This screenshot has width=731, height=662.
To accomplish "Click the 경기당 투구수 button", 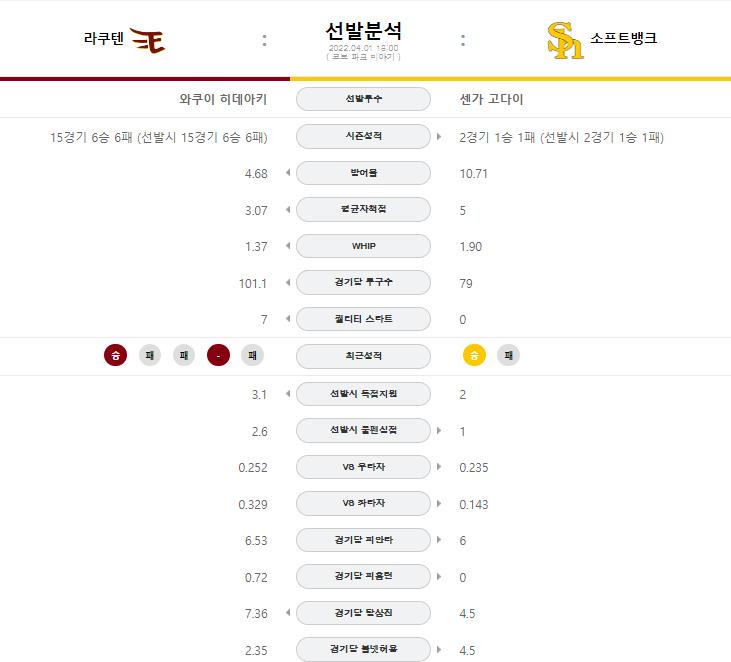I will (363, 282).
